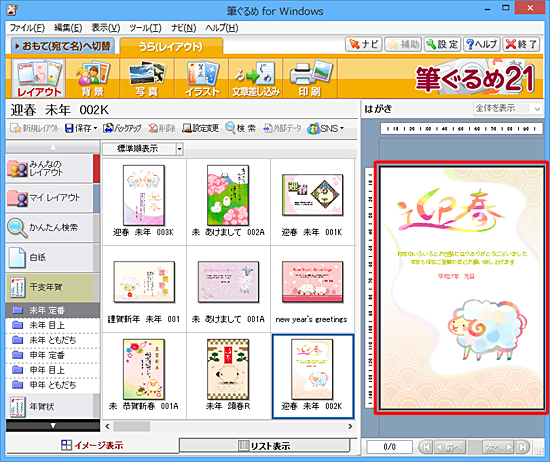This screenshot has width=550, height=462.
Task: Select 未年 ともだち folder
Action: click(53, 340)
